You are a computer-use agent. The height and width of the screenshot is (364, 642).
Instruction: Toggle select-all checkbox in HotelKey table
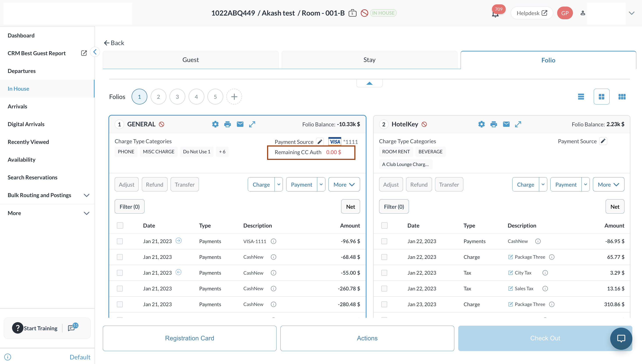click(384, 226)
